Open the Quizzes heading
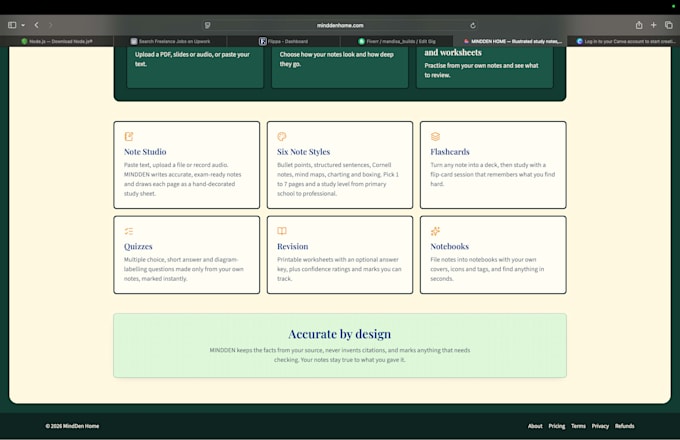This screenshot has height=440, width=680. (138, 246)
